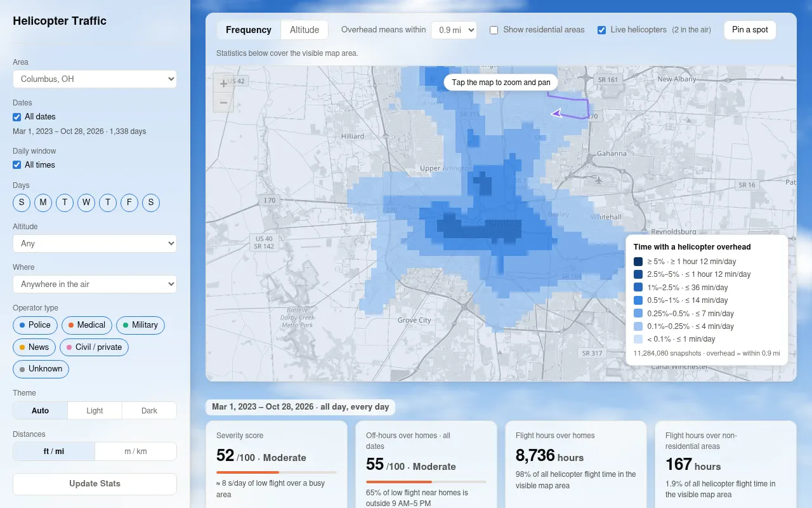Toggle the Military operator filter chip

coord(140,325)
